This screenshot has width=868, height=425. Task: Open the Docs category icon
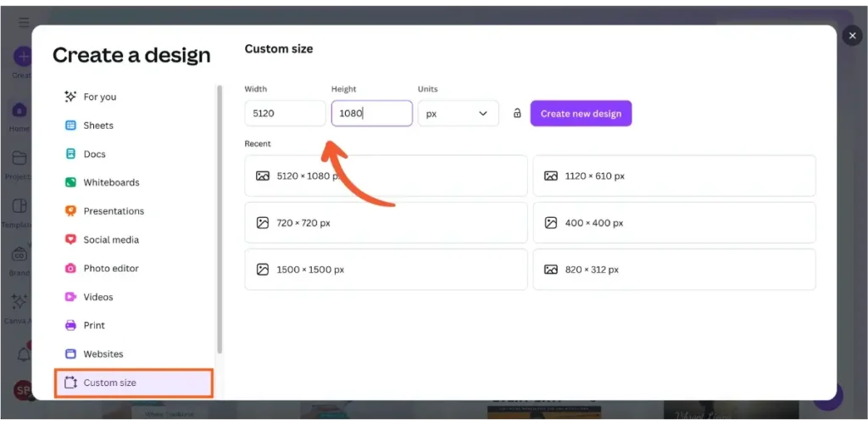(x=71, y=154)
